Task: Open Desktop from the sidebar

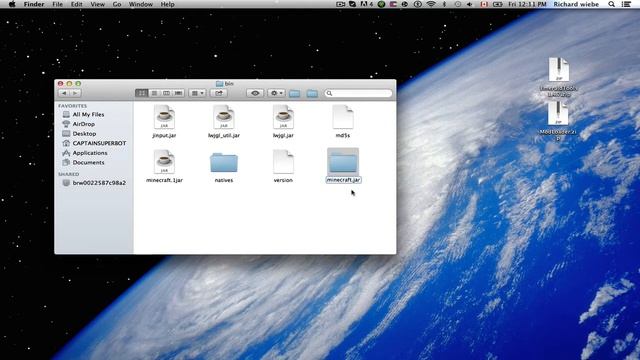Action: point(84,133)
